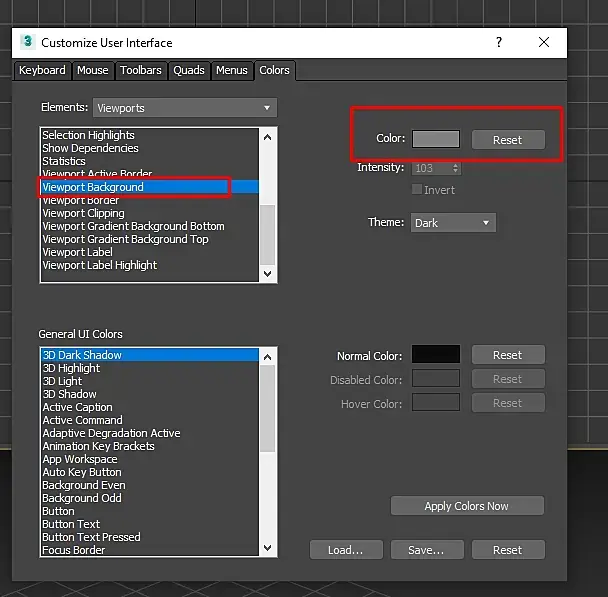Select Viewport Active Border item
Screen dimensions: 608x597
click(x=150, y=173)
